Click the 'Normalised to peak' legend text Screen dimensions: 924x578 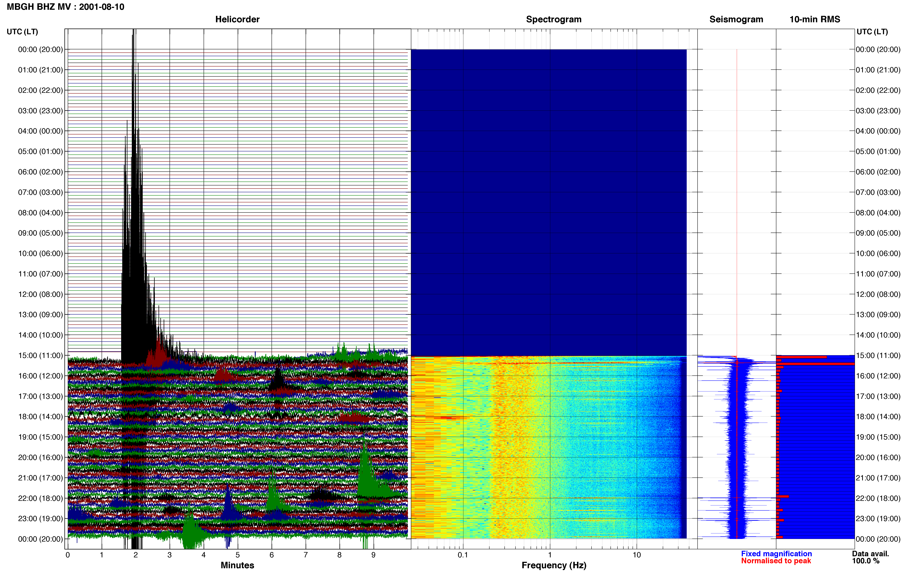tap(776, 561)
